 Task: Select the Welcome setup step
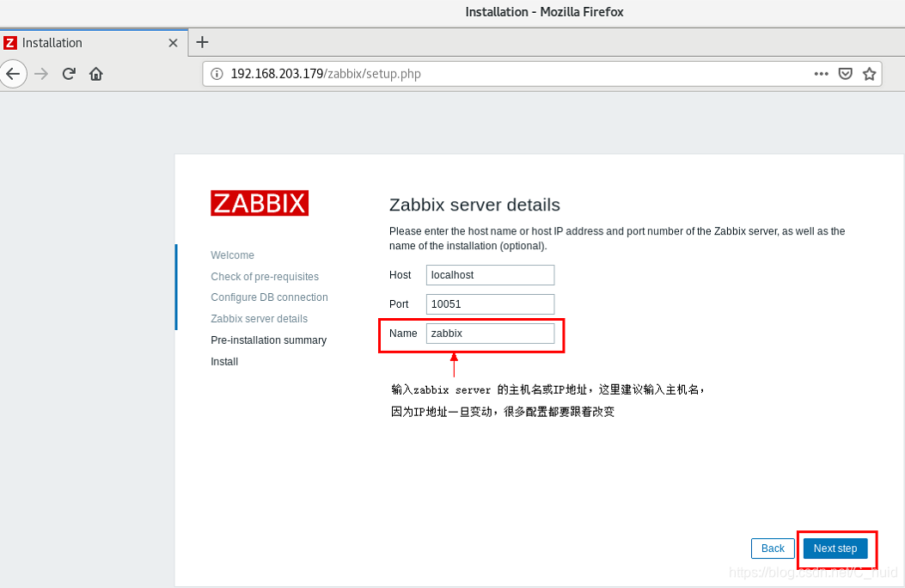pyautogui.click(x=232, y=255)
